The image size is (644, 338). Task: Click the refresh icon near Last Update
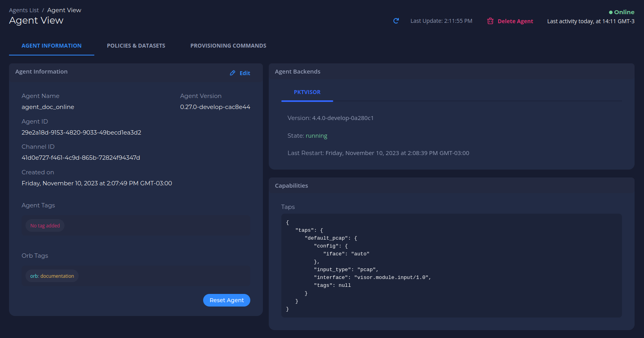[396, 21]
